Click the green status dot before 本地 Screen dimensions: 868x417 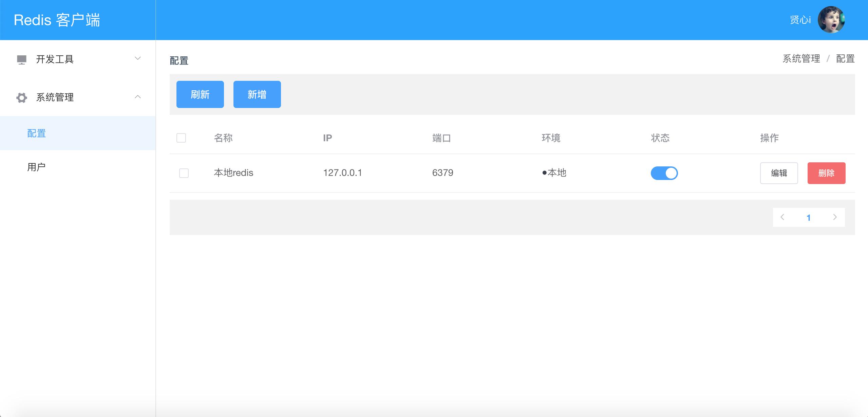pyautogui.click(x=545, y=173)
